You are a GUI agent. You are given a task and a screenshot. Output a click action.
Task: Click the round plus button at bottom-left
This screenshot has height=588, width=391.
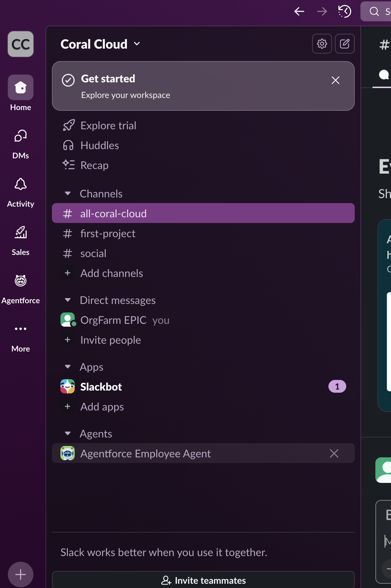[x=21, y=574]
